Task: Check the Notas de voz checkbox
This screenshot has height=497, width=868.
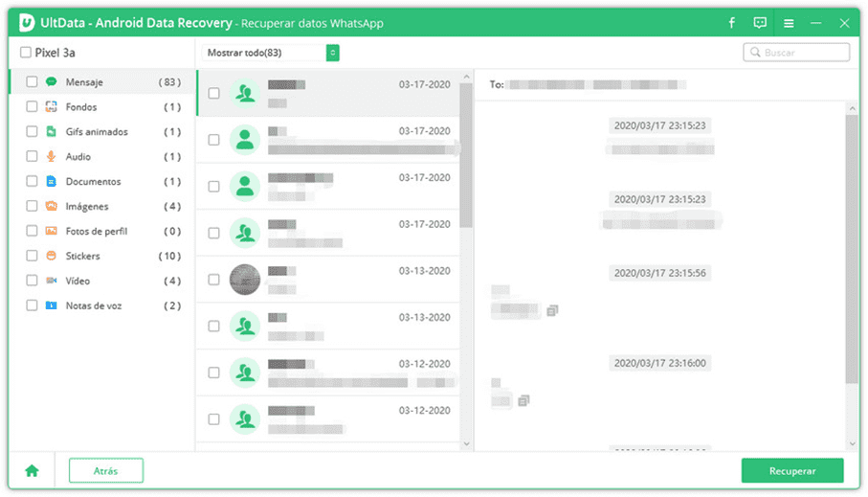Action: click(x=33, y=305)
